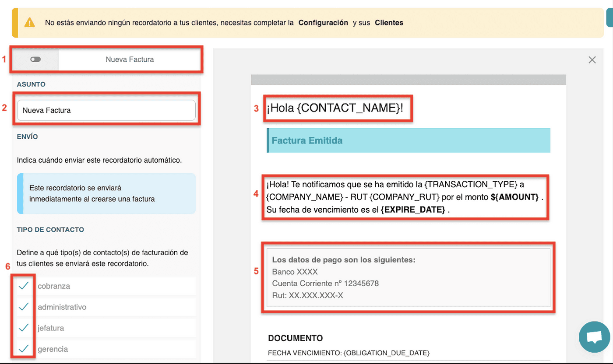The width and height of the screenshot is (613, 364).
Task: Toggle the jefatura contact type checkbox
Action: pos(24,328)
